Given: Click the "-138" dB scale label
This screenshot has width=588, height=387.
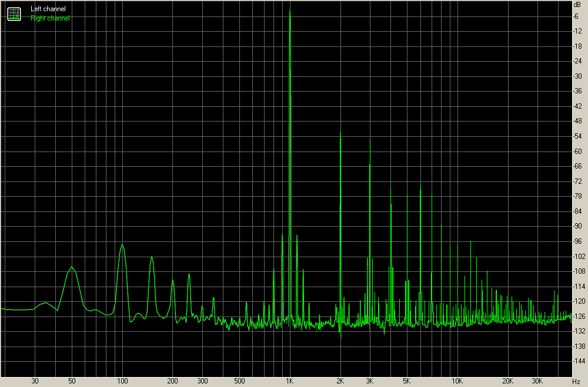Looking at the screenshot, I should point(579,346).
